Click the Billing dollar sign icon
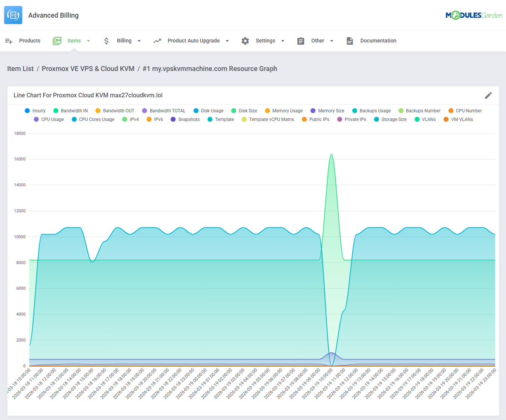This screenshot has width=506, height=420. click(x=106, y=41)
